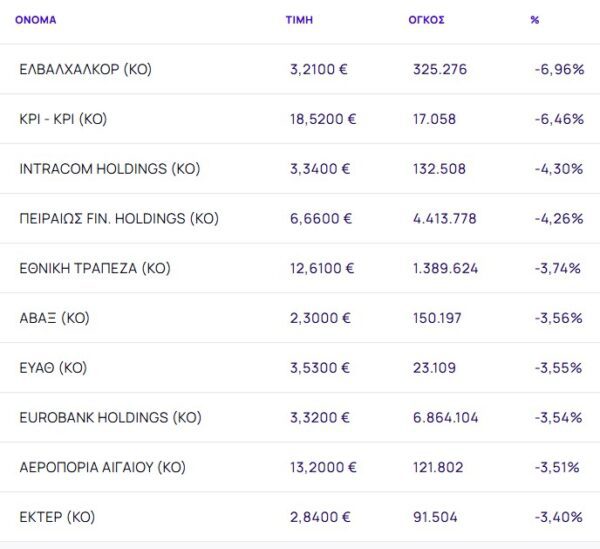Open ΑΕΡΟΠΟΡΙΑ ΑΙΓΑΙΟΥ (ΚΟ) stock details
Screen dimensions: 600x549
pos(102,467)
